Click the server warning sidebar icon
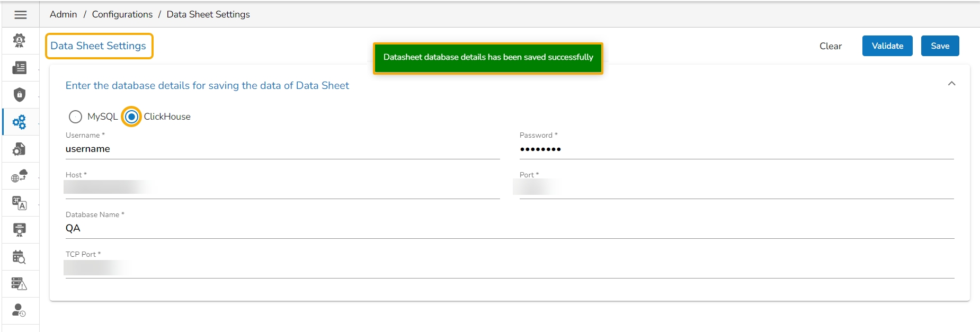The image size is (980, 332). point(20,284)
